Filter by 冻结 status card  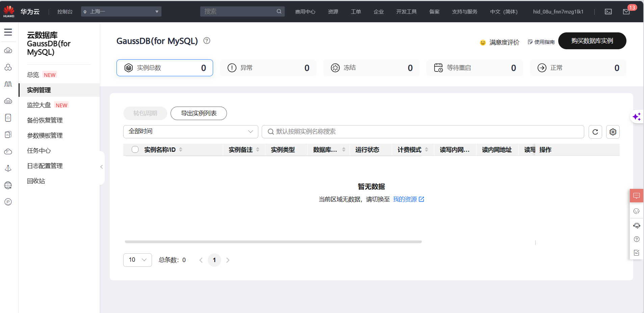(x=371, y=68)
